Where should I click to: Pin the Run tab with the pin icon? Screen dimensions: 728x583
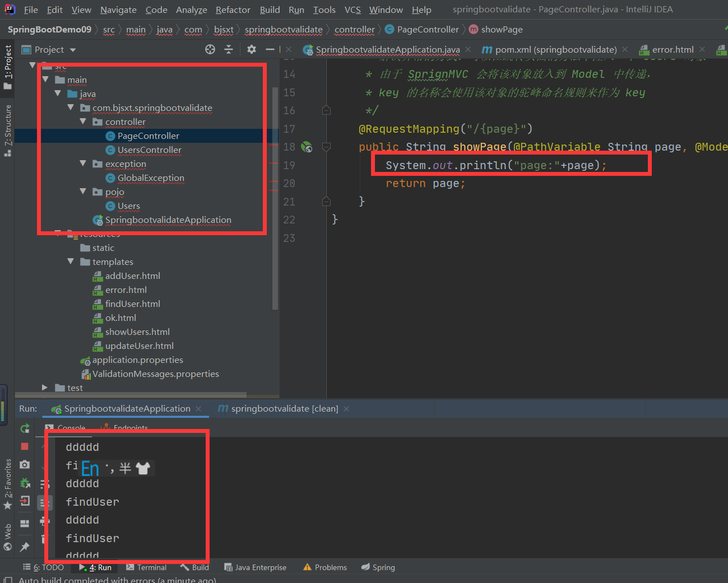[25, 547]
